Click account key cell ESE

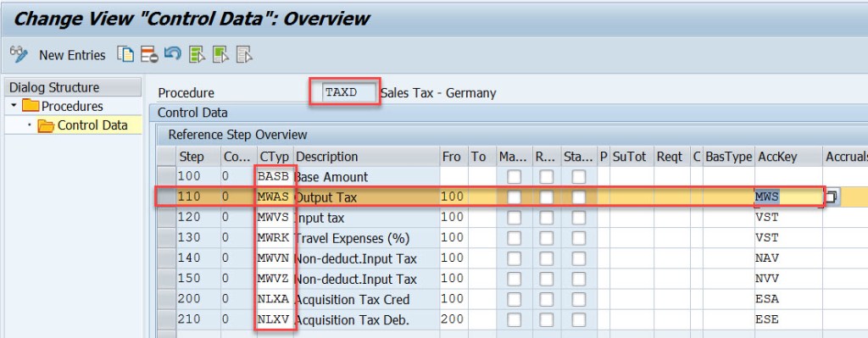coord(789,319)
